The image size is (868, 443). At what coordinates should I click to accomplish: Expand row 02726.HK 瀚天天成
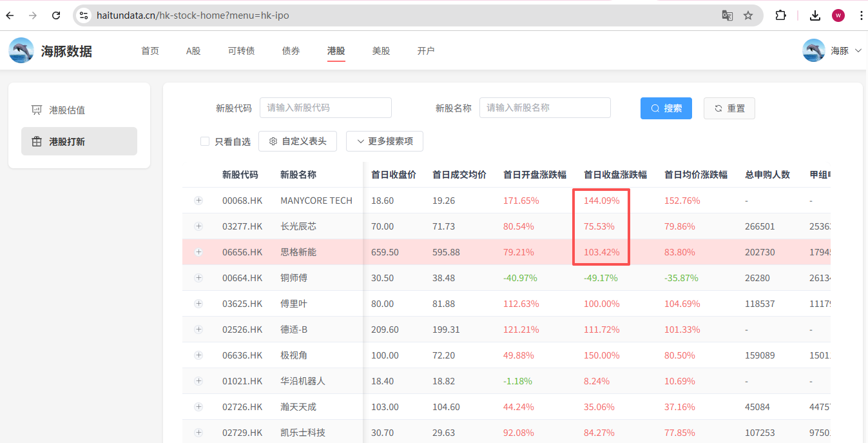tap(198, 407)
